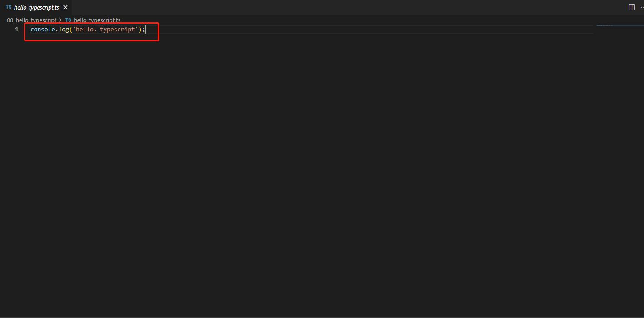The width and height of the screenshot is (644, 318).
Task: Click the breadcrumb chevron separator
Action: click(x=61, y=20)
